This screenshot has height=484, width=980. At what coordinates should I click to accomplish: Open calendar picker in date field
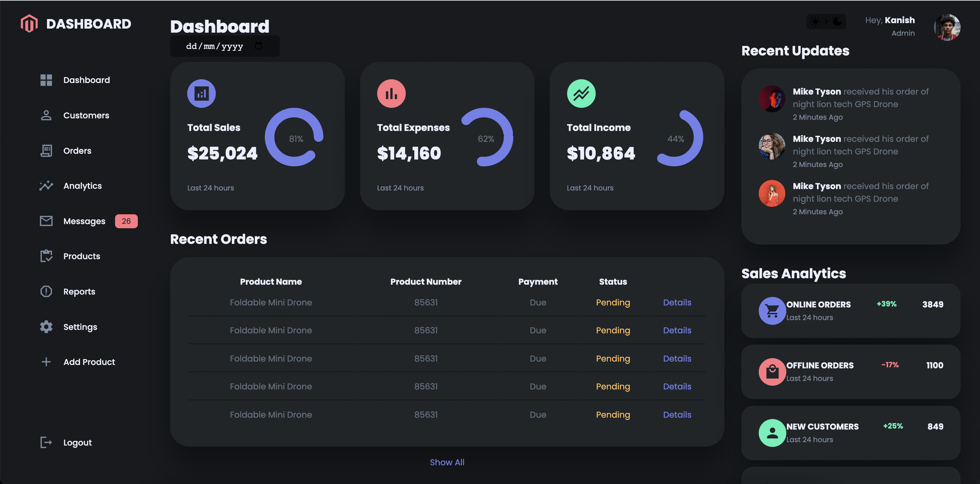coord(259,46)
